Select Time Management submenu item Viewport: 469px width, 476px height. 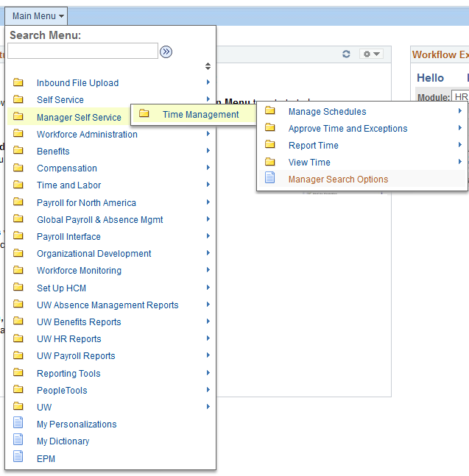pos(200,115)
